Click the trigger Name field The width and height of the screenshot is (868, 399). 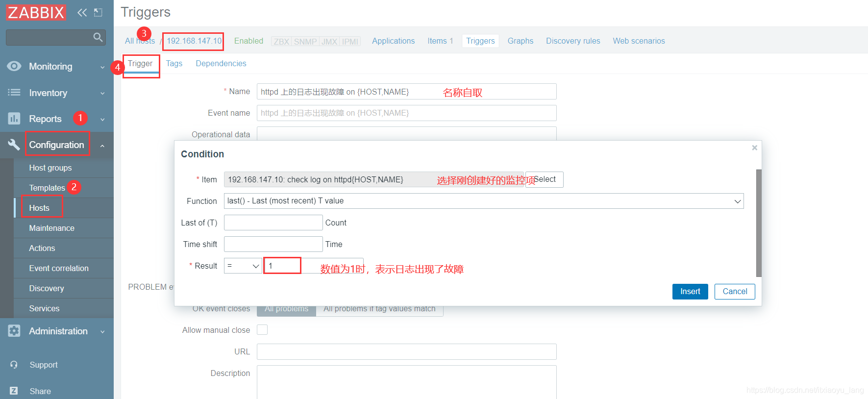coord(407,92)
